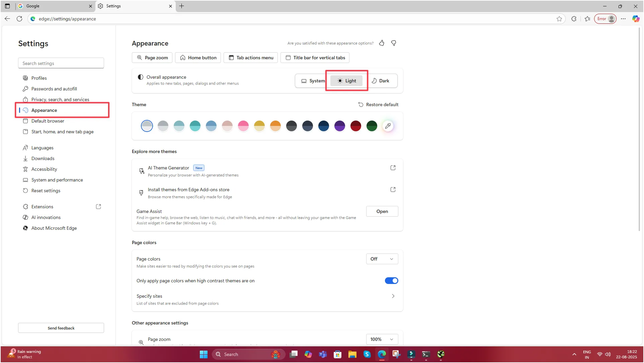Click the thumbs down feedback icon
Viewport: 644px width, 363px height.
(x=394, y=43)
